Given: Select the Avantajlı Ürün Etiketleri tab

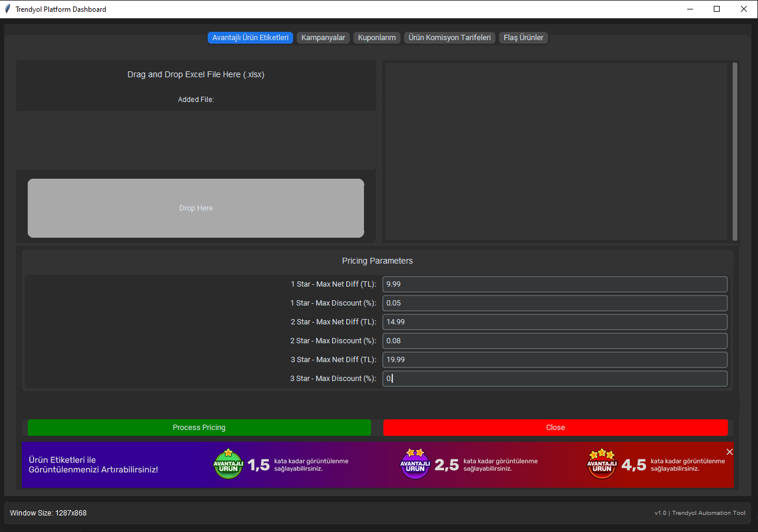Looking at the screenshot, I should (x=250, y=38).
